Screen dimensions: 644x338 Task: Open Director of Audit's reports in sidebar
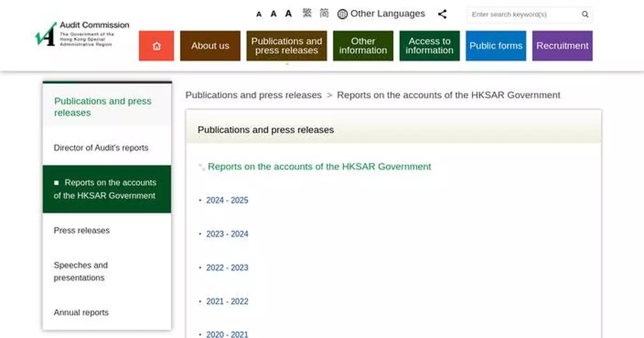(x=101, y=148)
